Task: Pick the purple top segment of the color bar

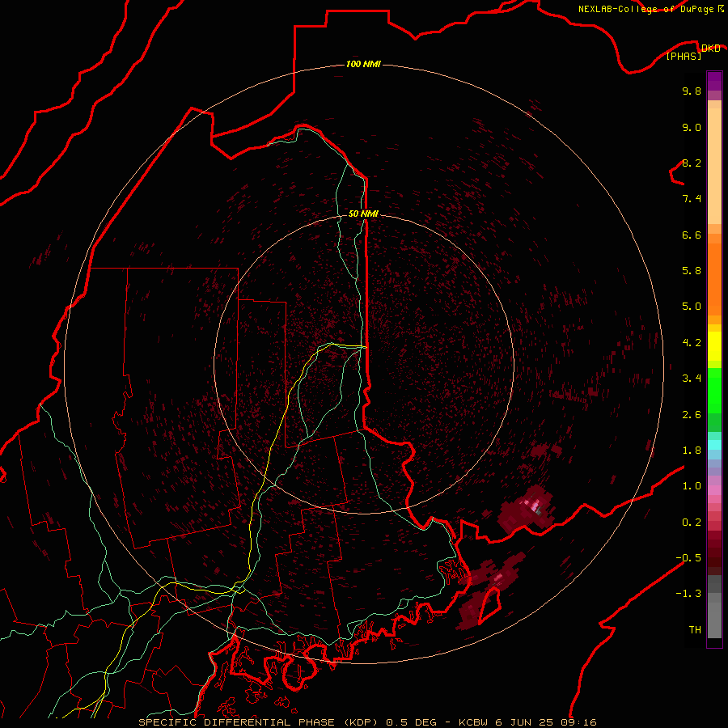Action: 714,81
